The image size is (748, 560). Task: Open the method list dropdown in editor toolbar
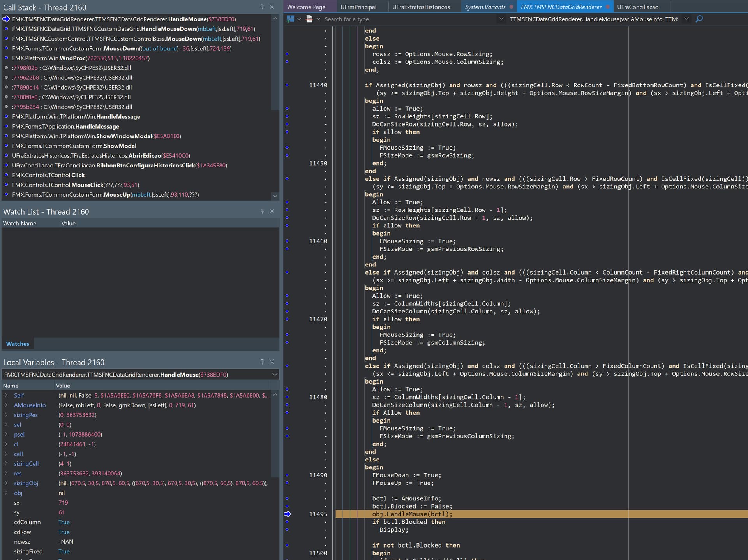tap(686, 19)
